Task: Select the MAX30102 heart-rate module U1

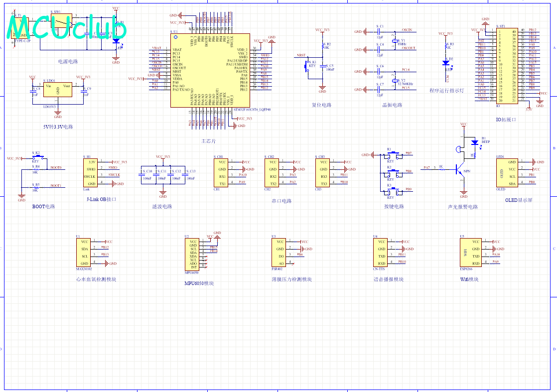Action: [x=84, y=253]
